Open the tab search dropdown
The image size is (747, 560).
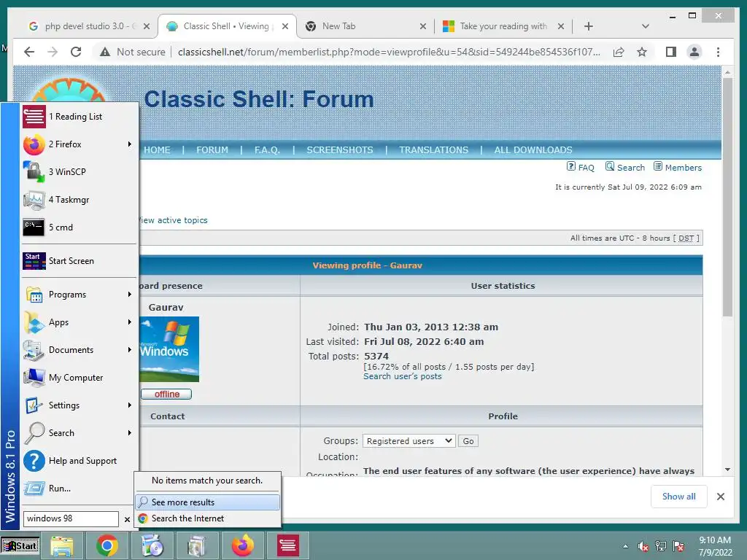pyautogui.click(x=646, y=26)
